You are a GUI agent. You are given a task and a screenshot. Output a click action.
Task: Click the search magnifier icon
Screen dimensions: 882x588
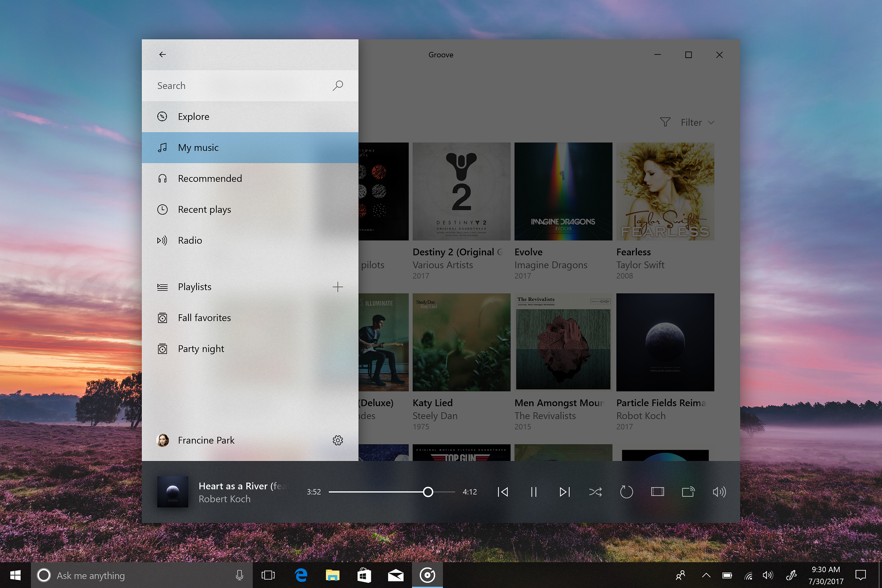pos(337,86)
